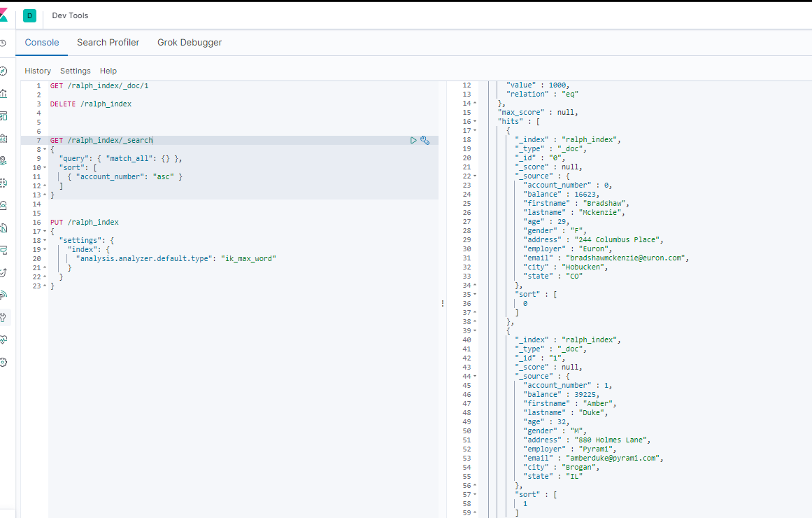The width and height of the screenshot is (812, 518).
Task: Click the GET /ralph_index/_search request line
Action: pos(101,141)
